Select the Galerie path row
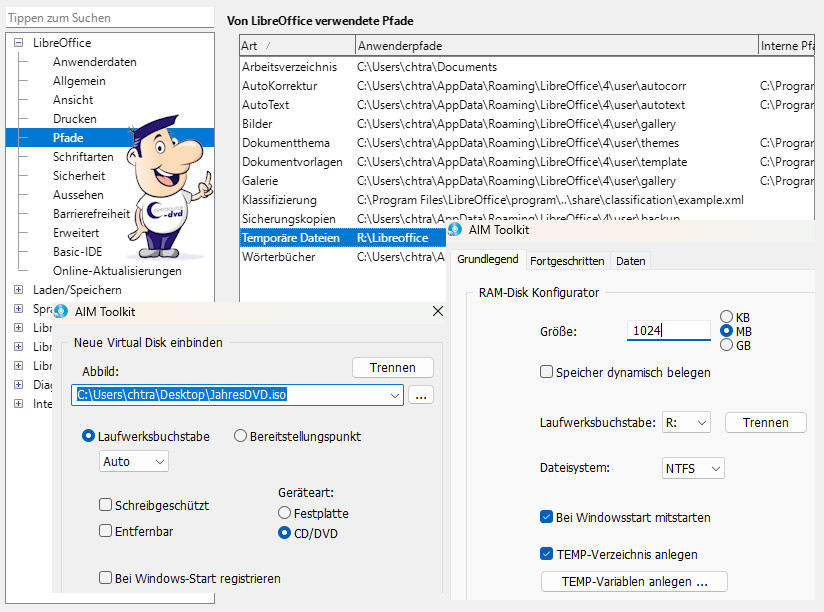This screenshot has width=824, height=612. [x=527, y=181]
